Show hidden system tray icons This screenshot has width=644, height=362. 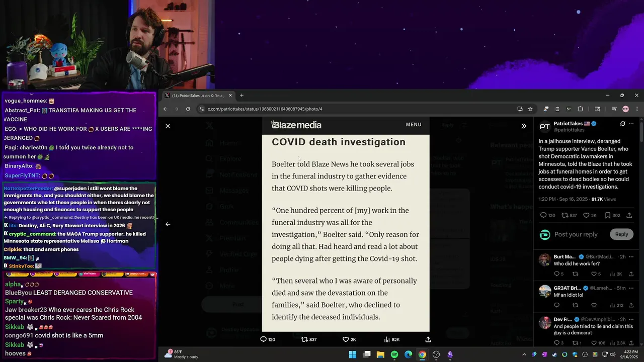click(x=524, y=354)
